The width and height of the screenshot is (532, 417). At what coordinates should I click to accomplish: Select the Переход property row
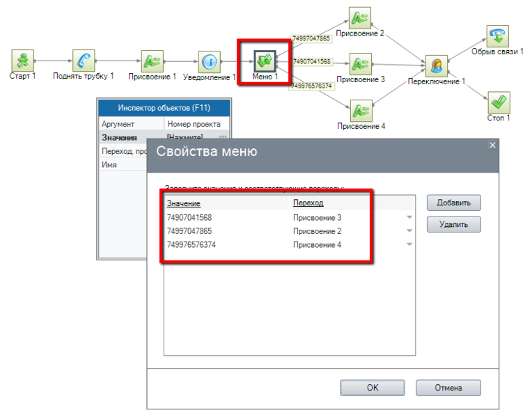tap(123, 151)
